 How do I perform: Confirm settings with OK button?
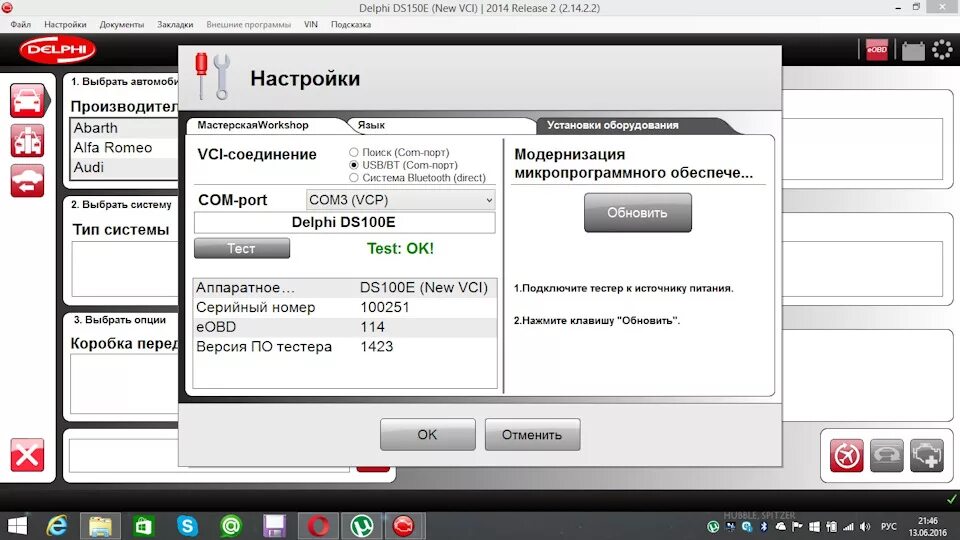(427, 435)
